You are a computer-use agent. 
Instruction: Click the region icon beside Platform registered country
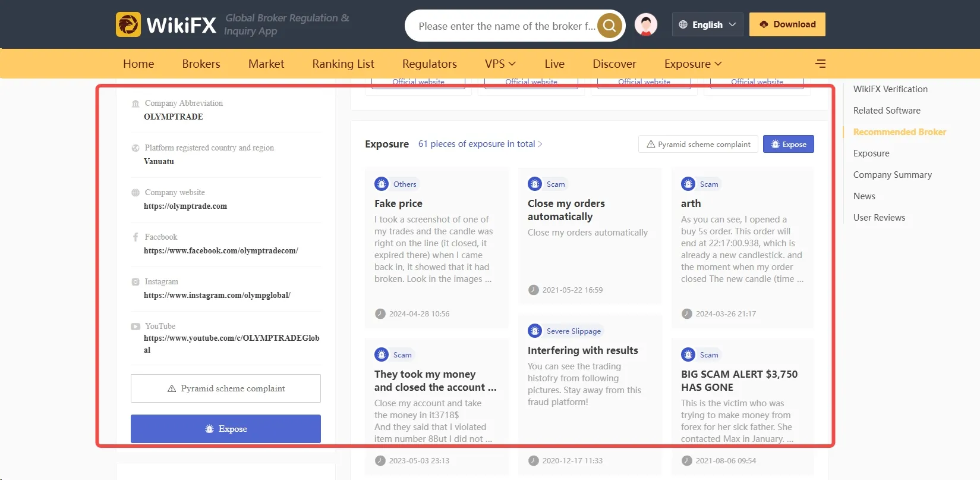pyautogui.click(x=136, y=148)
